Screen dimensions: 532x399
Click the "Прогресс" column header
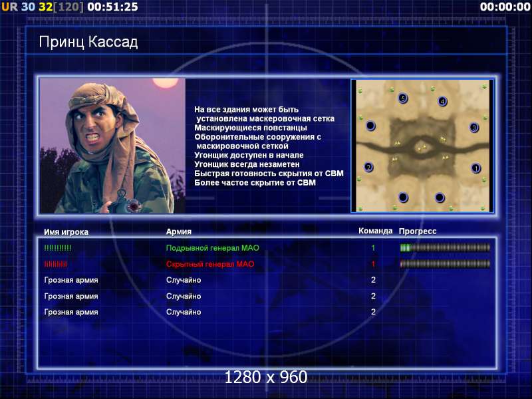click(x=418, y=231)
